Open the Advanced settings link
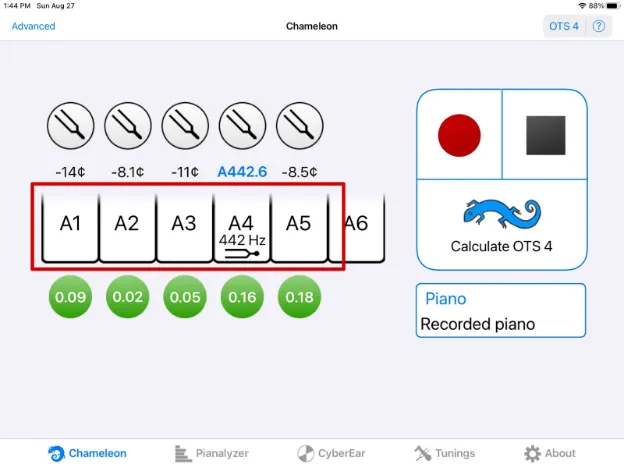624x468 pixels. coord(33,26)
